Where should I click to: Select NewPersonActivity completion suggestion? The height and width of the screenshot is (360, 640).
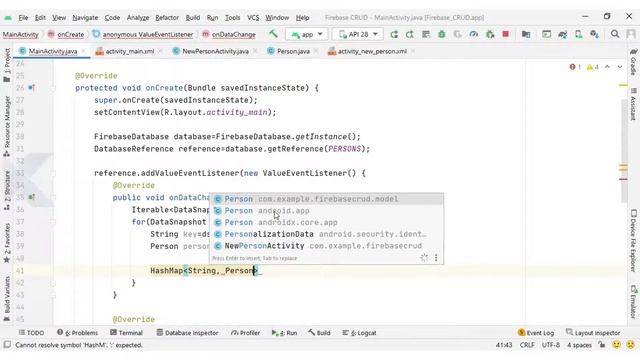tap(327, 246)
